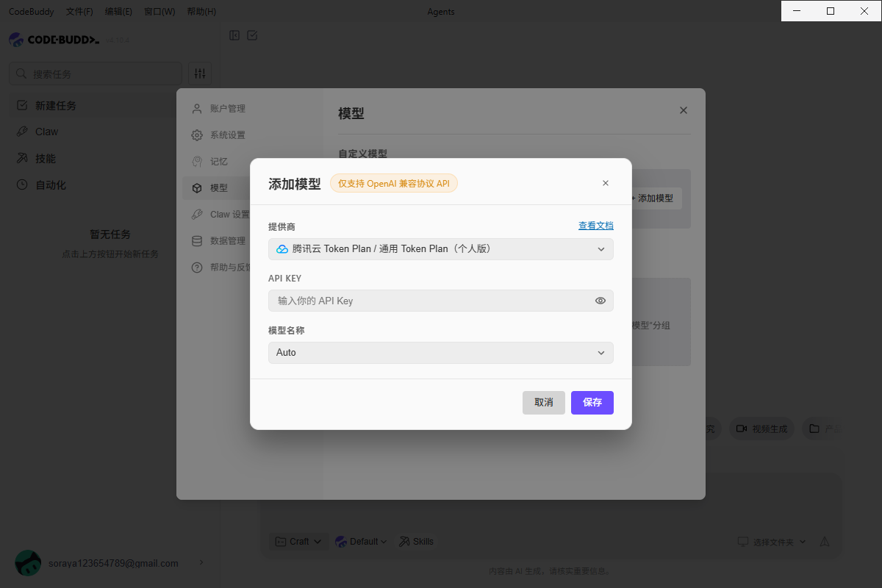882x588 pixels.
Task: Click the Skills button in the chat bar
Action: point(417,542)
